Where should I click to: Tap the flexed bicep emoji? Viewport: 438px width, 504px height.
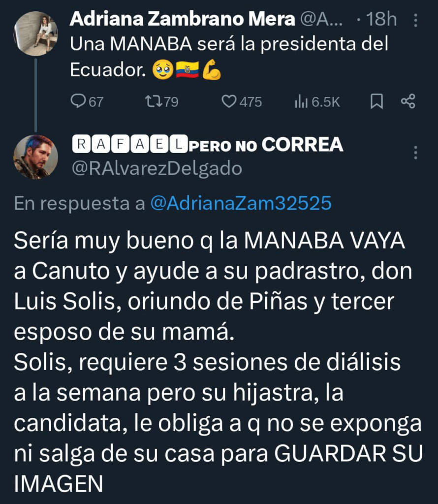(212, 69)
